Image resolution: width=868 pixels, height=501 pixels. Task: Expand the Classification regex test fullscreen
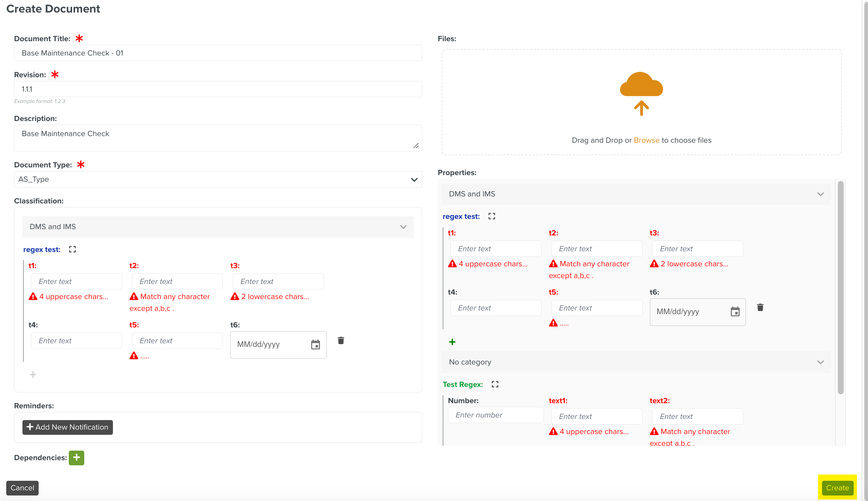[72, 249]
